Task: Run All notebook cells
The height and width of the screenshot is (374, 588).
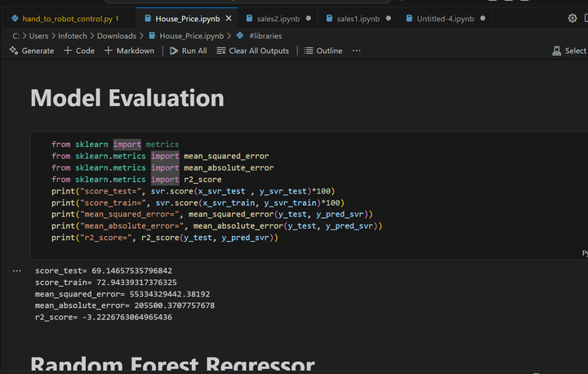Action: click(x=189, y=51)
